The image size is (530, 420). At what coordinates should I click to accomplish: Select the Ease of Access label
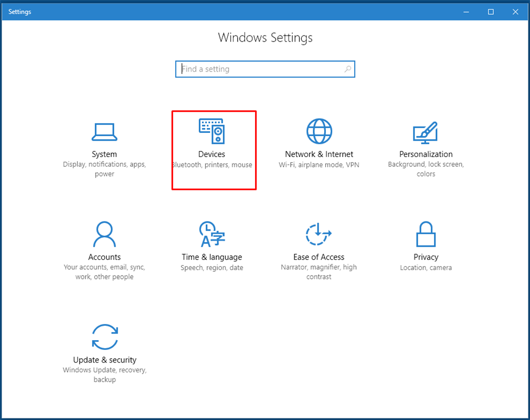point(319,257)
